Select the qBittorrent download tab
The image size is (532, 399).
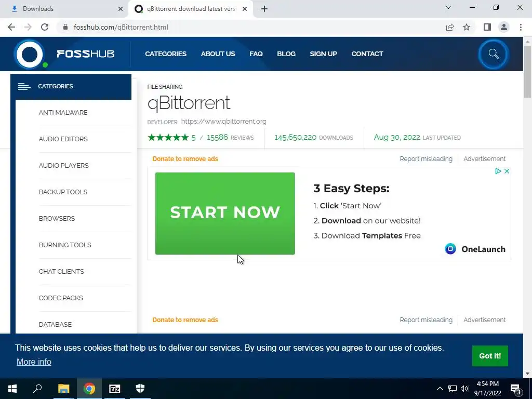[x=191, y=9]
